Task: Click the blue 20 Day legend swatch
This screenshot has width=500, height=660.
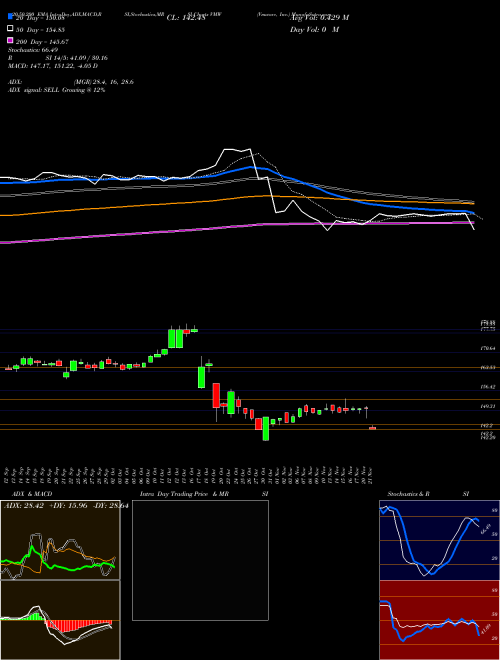Action: [10, 18]
